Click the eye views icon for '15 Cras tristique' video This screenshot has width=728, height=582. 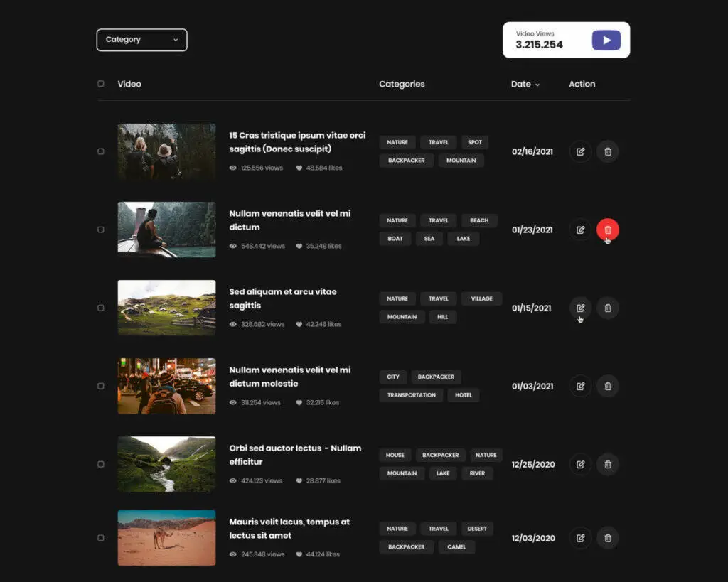tap(233, 168)
